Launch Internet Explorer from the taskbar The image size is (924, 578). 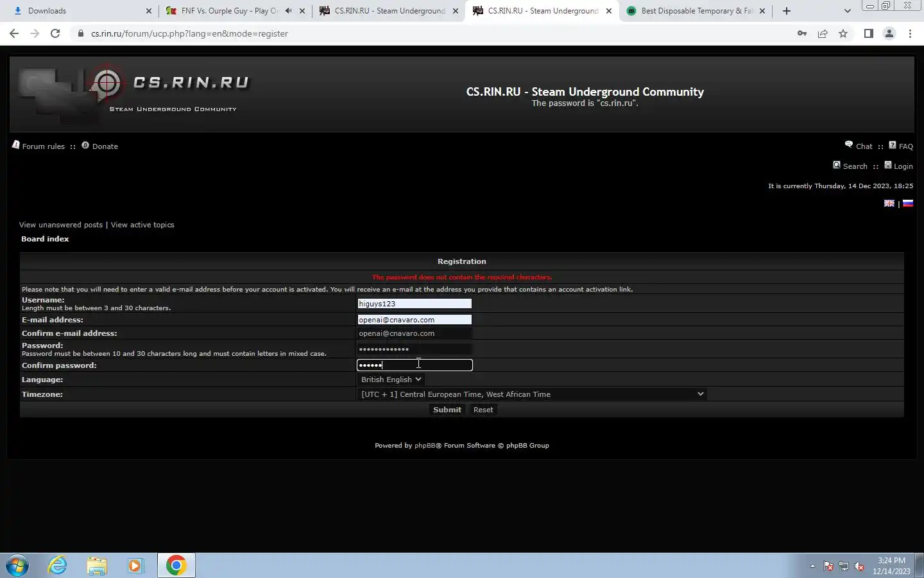click(x=58, y=566)
